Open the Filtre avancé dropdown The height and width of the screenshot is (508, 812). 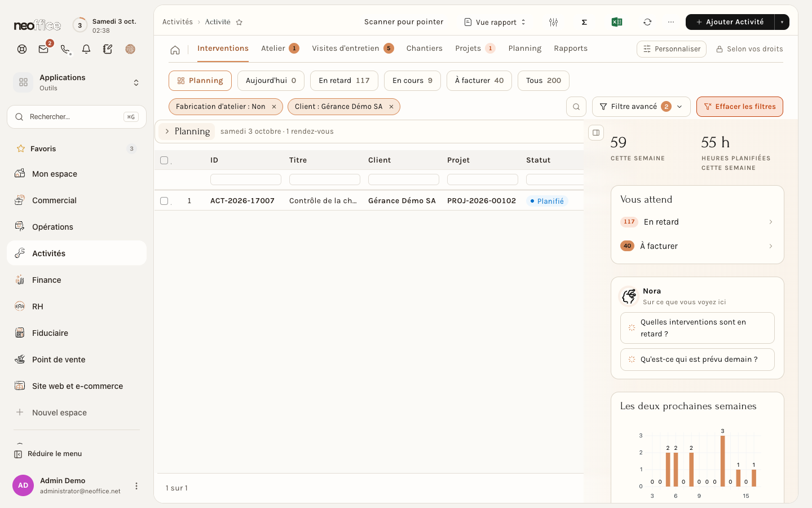point(641,107)
